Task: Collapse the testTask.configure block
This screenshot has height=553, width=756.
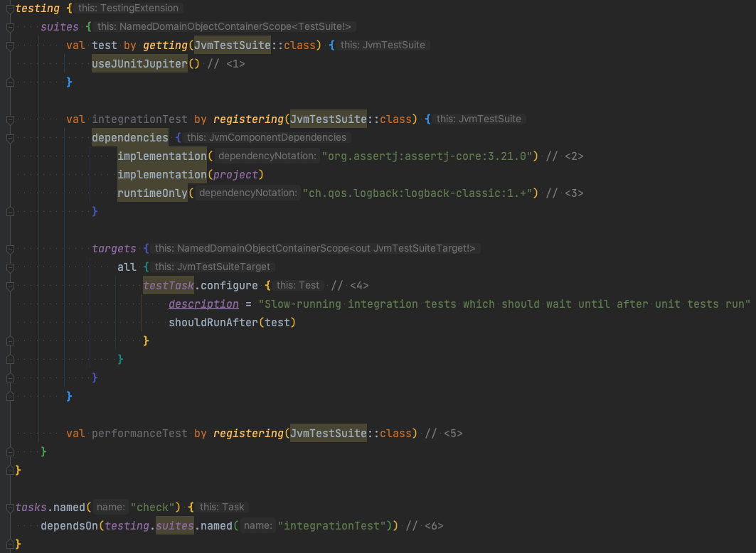Action: tap(10, 285)
